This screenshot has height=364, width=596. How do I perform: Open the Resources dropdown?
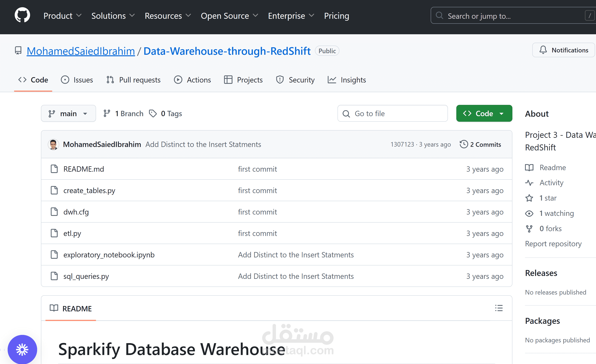click(168, 16)
